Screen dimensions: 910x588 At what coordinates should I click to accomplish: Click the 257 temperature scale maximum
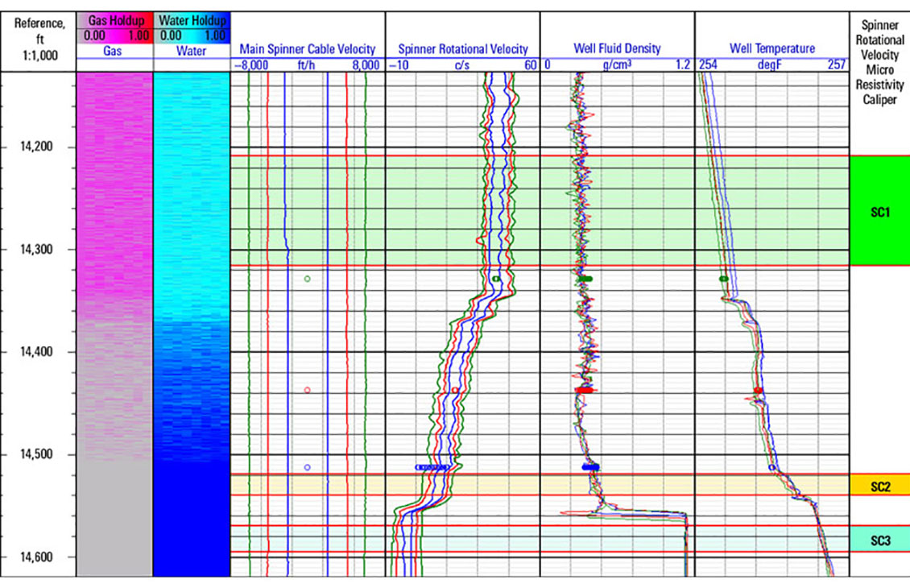pos(836,64)
